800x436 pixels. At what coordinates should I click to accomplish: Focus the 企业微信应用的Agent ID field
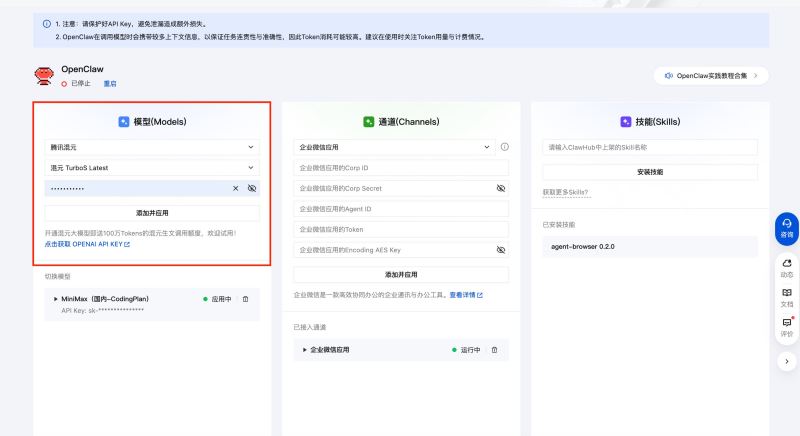(x=401, y=209)
